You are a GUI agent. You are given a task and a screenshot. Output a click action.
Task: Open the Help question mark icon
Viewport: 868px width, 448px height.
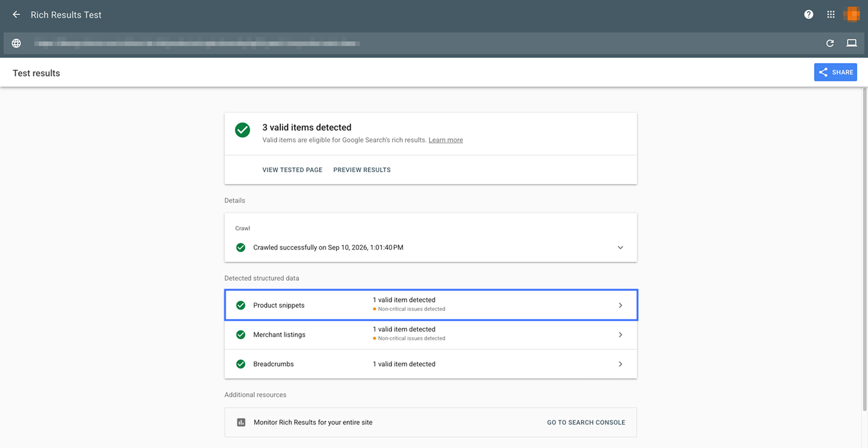[809, 15]
